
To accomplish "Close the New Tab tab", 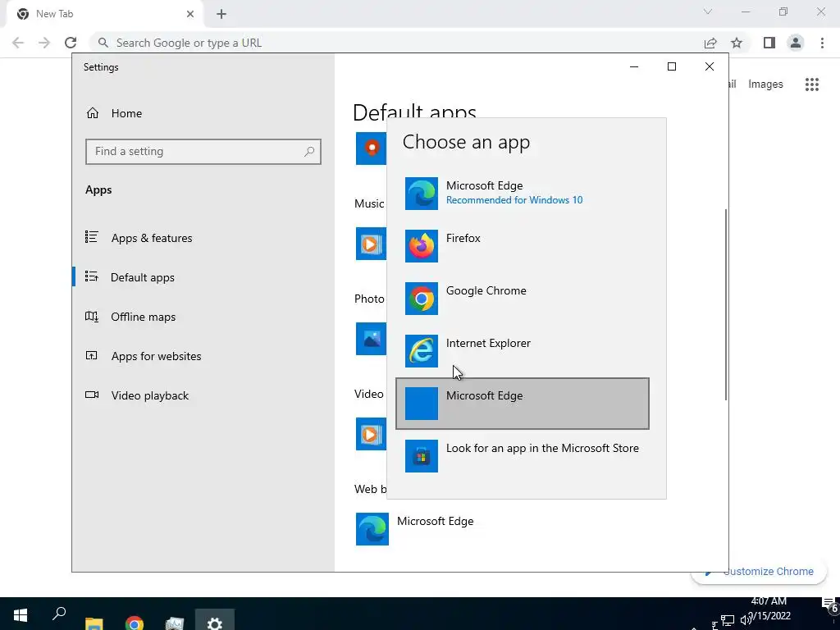I will pyautogui.click(x=190, y=14).
